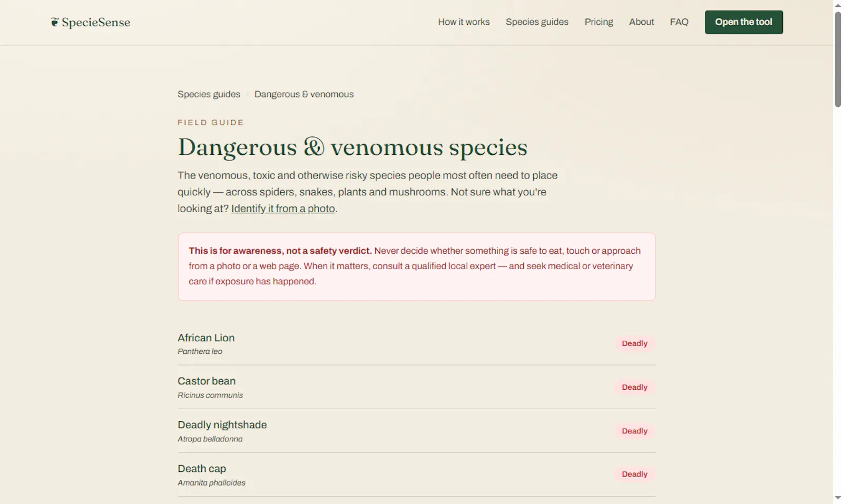Click scientific name Amanita phalloides

click(211, 482)
